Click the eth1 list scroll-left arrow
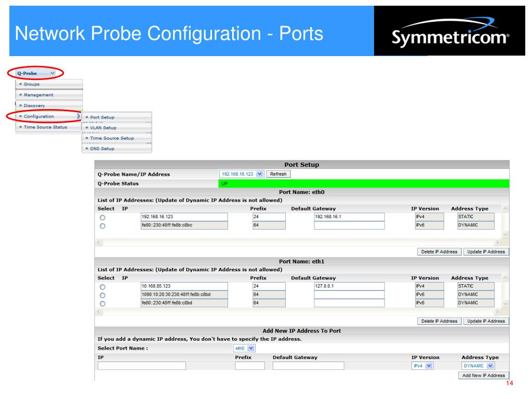The width and height of the screenshot is (532, 399). pyautogui.click(x=99, y=312)
